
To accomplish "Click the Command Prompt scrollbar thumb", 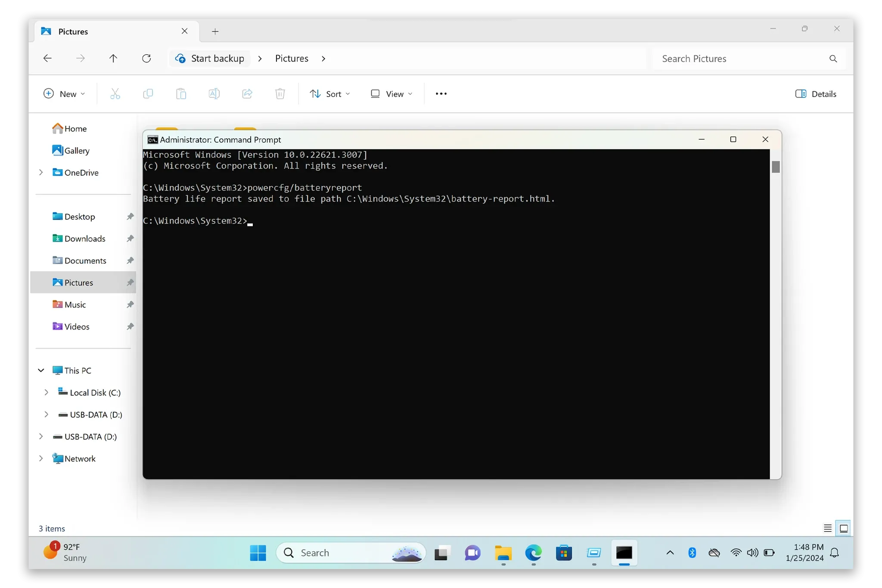I will (776, 167).
